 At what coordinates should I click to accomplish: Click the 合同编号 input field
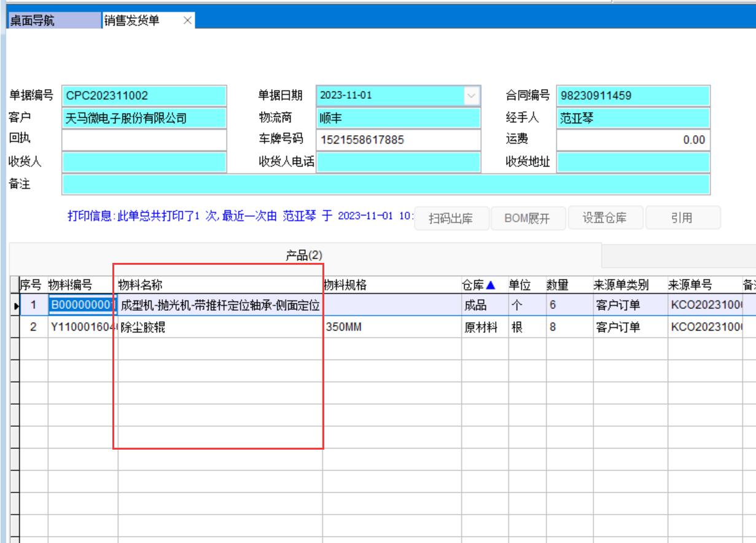click(633, 96)
